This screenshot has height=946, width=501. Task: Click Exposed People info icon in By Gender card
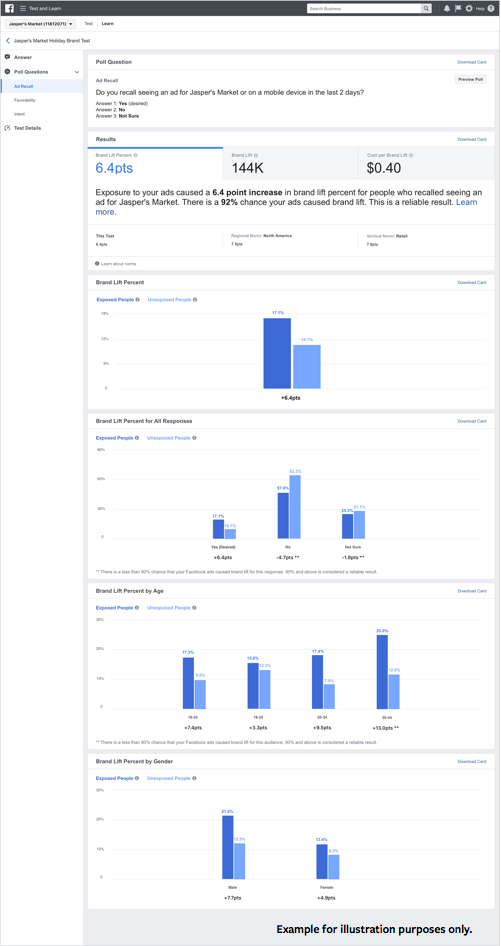click(137, 778)
